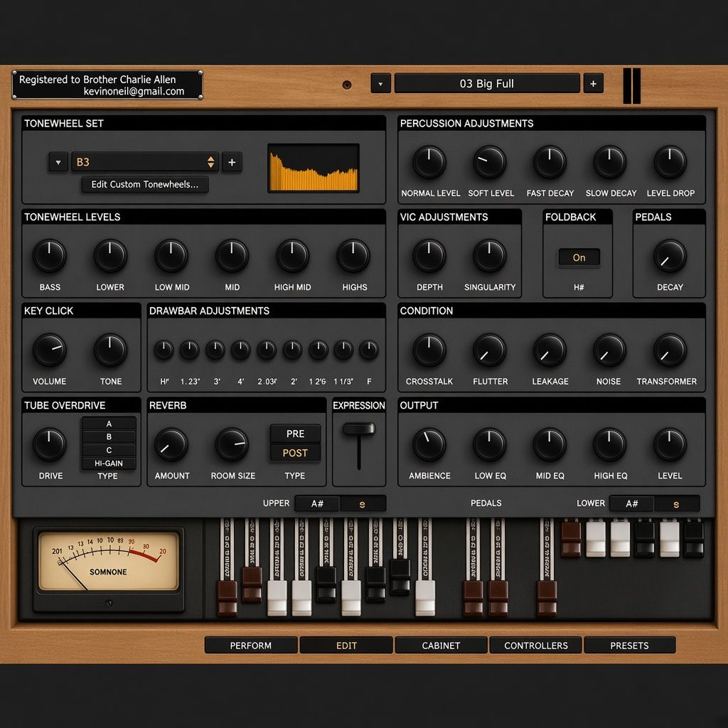
Task: Click the Transformer condition knob
Action: (x=670, y=350)
